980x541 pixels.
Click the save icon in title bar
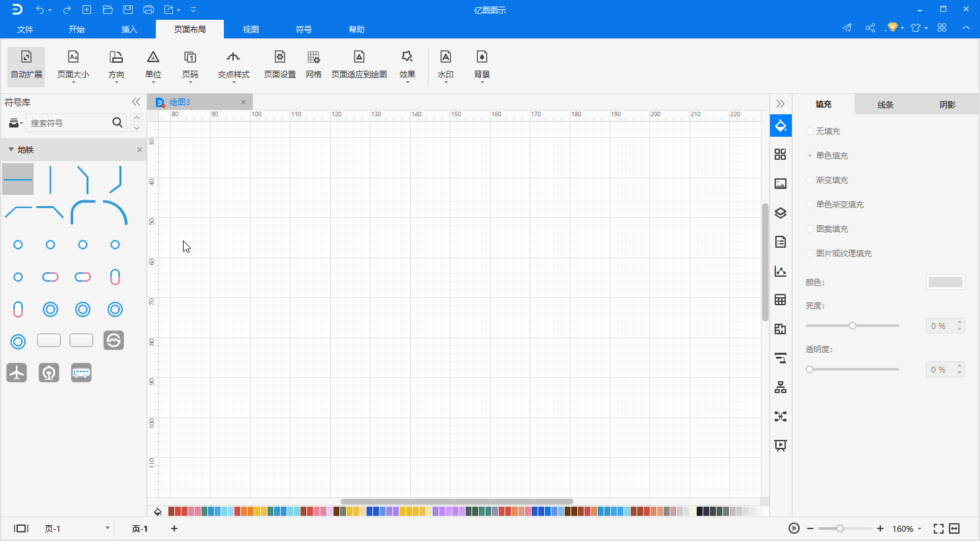tap(128, 9)
